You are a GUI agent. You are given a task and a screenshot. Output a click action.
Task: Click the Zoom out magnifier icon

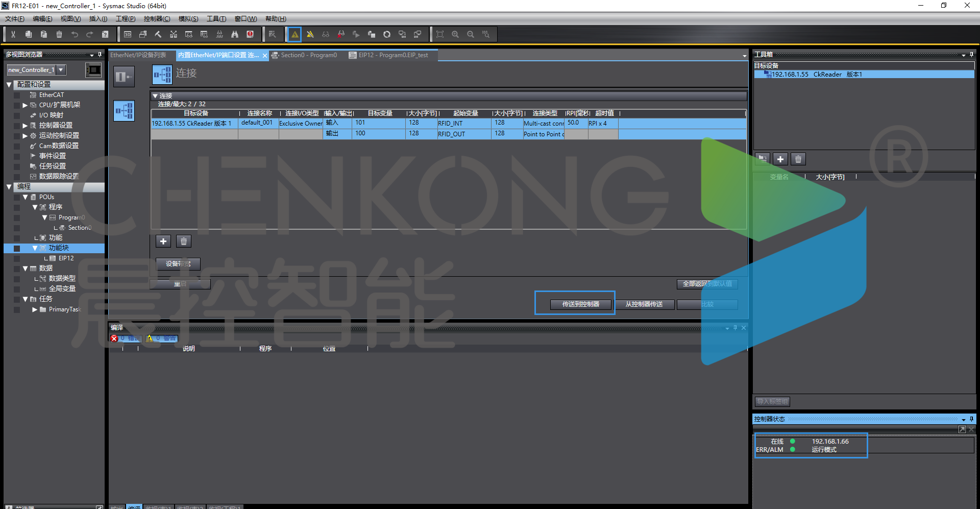click(471, 34)
